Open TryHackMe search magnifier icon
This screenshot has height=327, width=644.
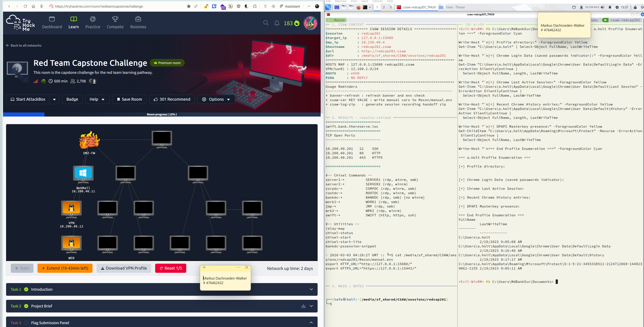pyautogui.click(x=266, y=23)
